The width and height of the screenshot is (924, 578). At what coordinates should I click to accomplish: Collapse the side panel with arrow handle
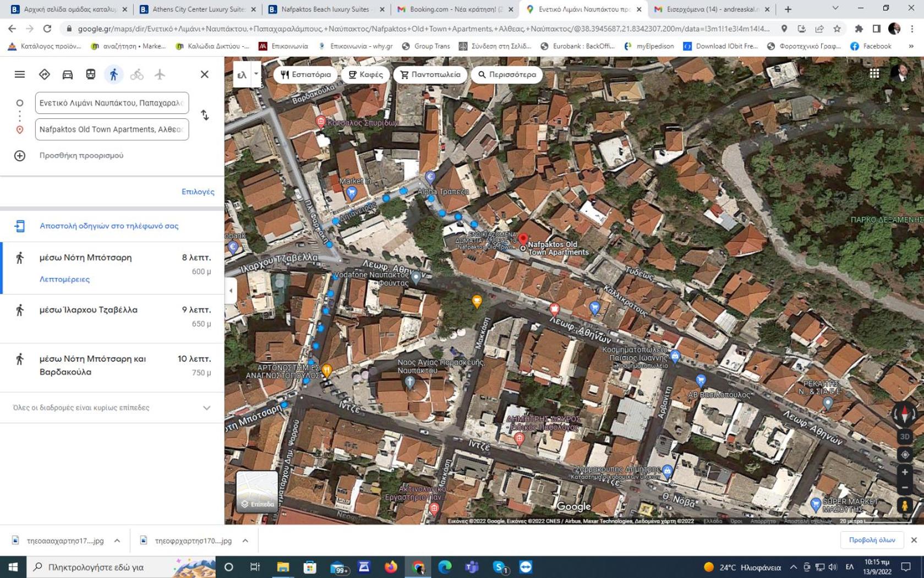(x=231, y=291)
